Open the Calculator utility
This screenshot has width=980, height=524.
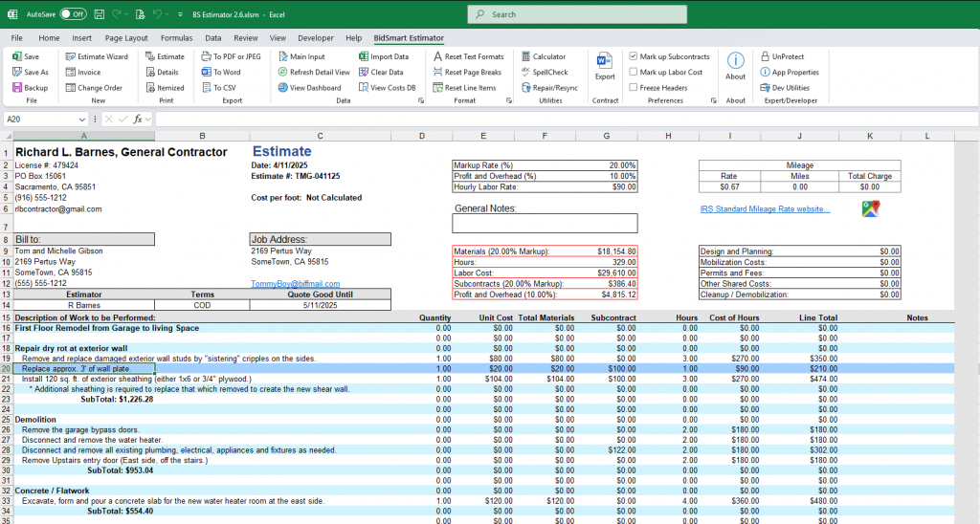click(544, 56)
